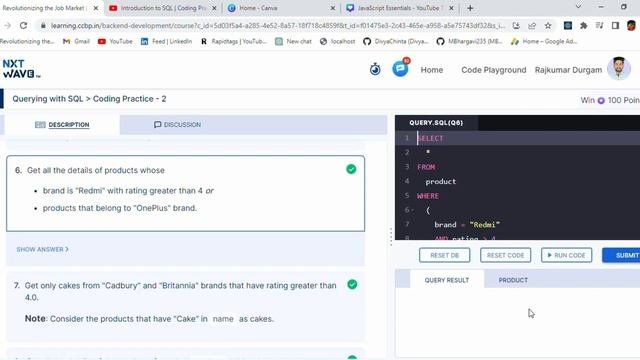Open the chat notifications icon
The height and width of the screenshot is (360, 640).
tap(400, 68)
